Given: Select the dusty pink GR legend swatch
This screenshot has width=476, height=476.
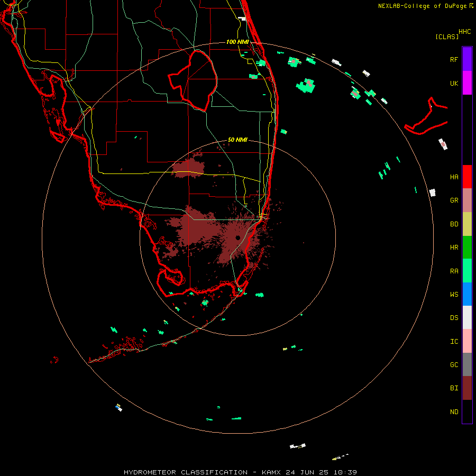Looking at the screenshot, I should click(467, 200).
